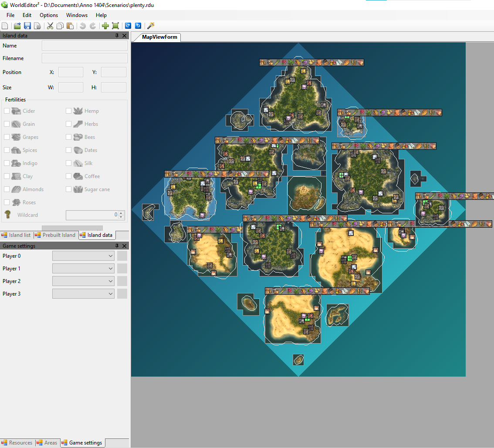Click the Copy icon in toolbar
494x448 pixels.
[x=60, y=26]
